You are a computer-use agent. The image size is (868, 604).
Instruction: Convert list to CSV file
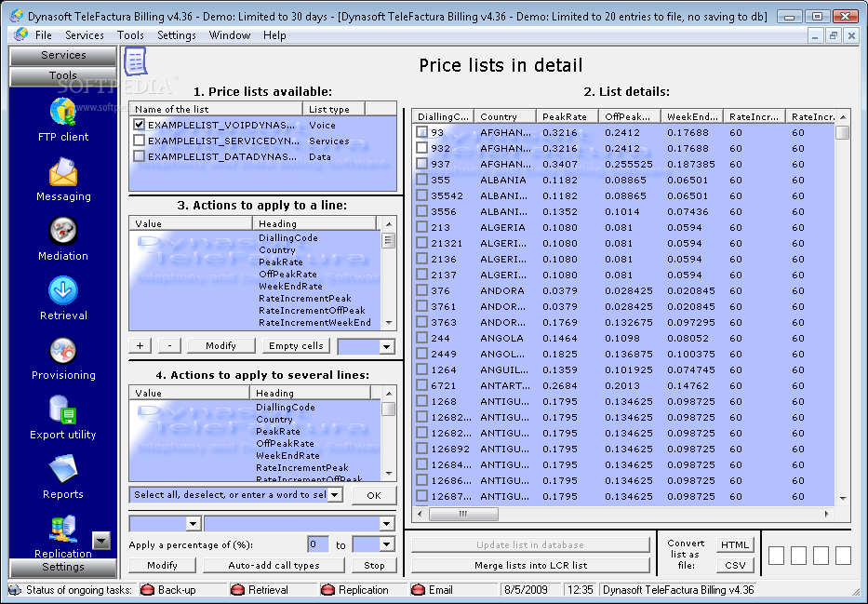tap(735, 565)
